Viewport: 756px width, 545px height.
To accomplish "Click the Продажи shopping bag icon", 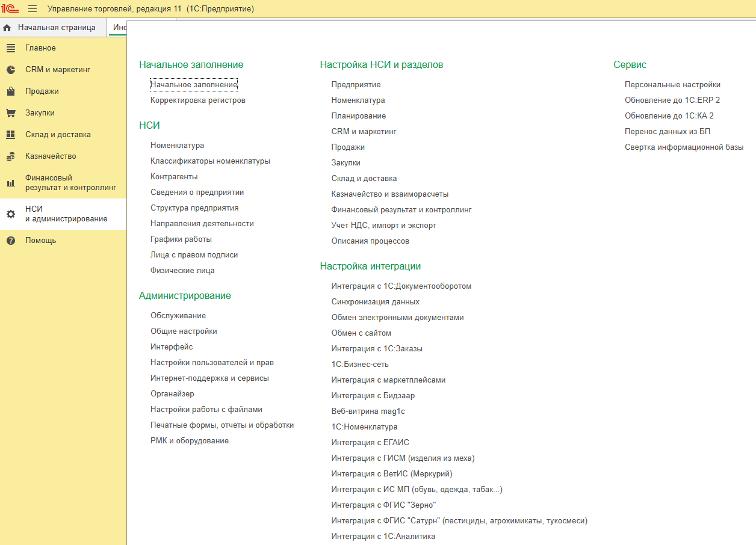I will 11,91.
